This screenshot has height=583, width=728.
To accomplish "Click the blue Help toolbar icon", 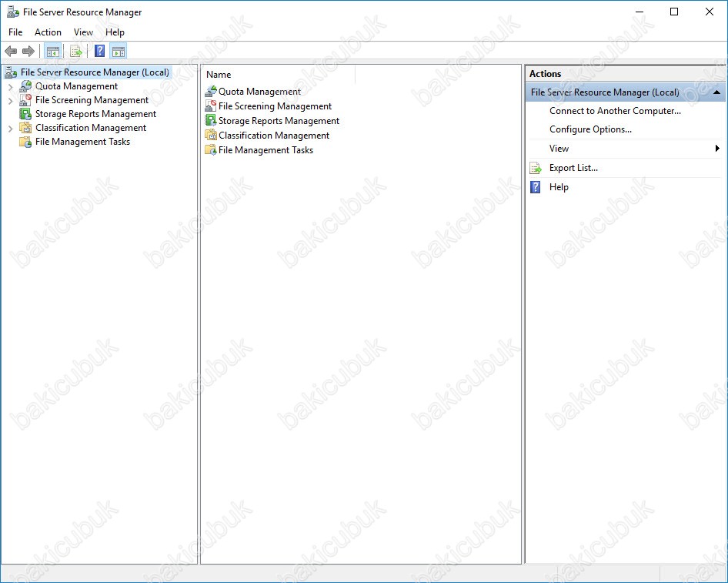I will [x=99, y=51].
